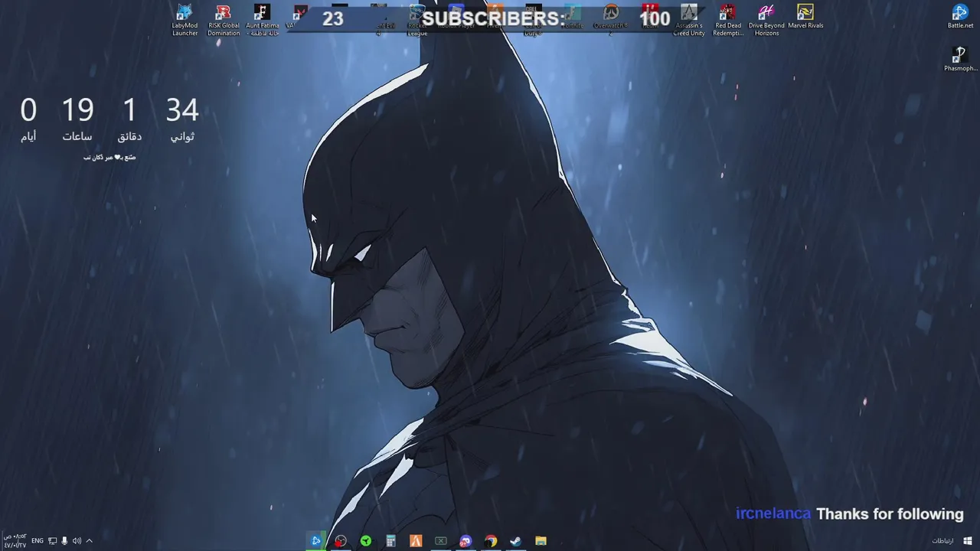This screenshot has width=980, height=551.
Task: Open Google Chrome from the taskbar
Action: (x=491, y=541)
